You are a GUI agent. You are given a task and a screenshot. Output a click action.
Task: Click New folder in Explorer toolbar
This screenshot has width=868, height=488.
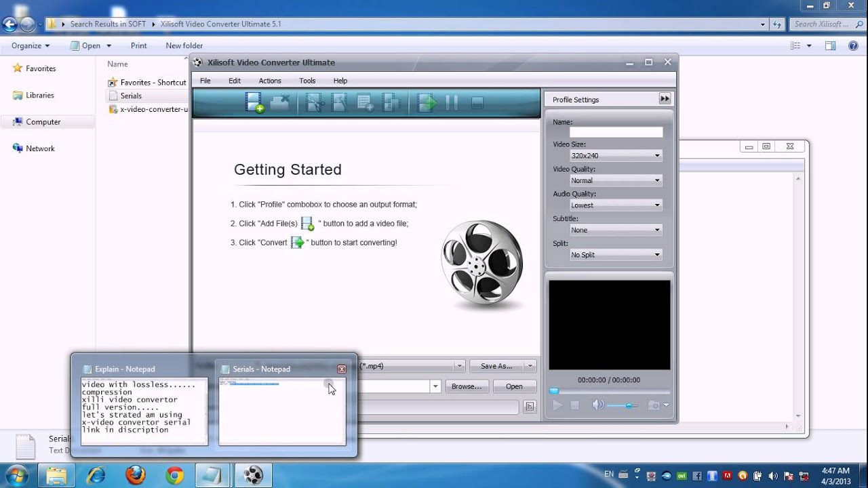click(x=184, y=45)
